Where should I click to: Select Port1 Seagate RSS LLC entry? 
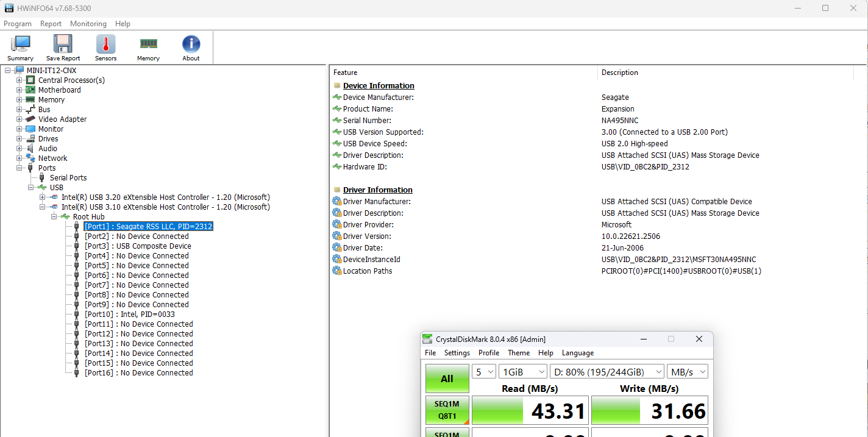click(149, 226)
